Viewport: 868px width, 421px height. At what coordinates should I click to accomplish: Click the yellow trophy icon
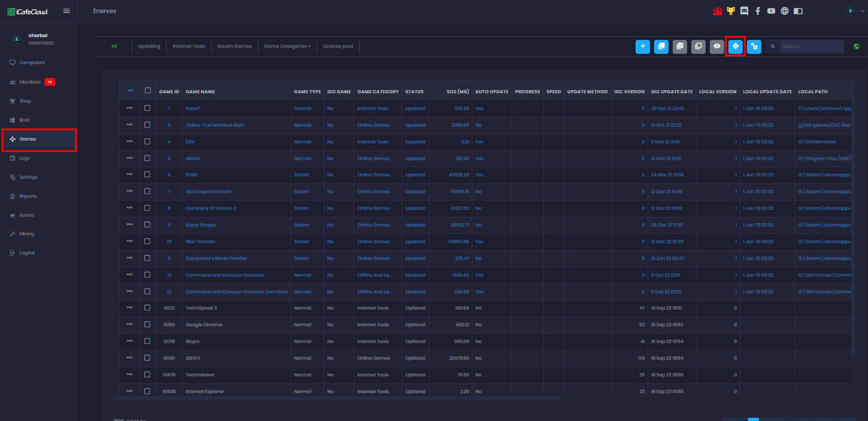731,11
